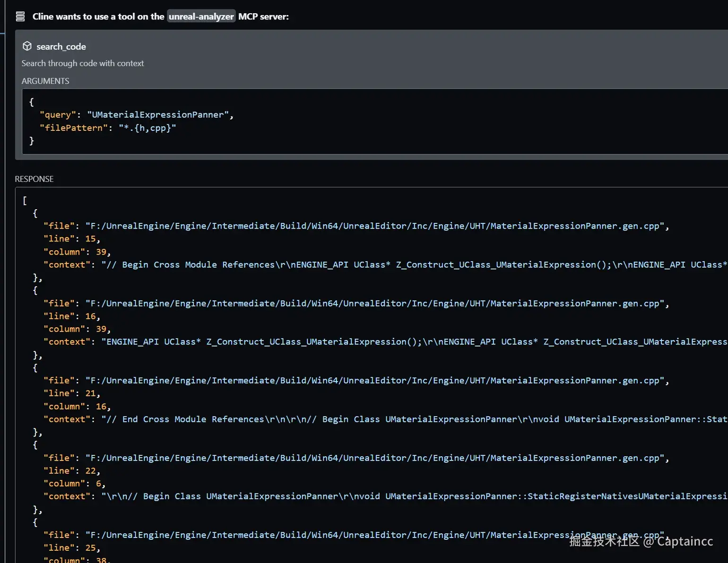Click the "column": 16 entry in response

pos(77,407)
